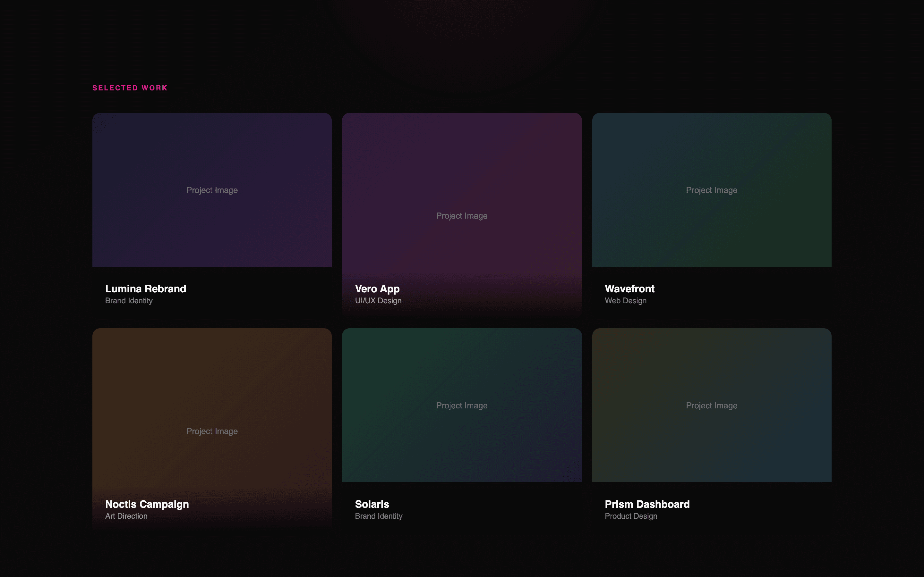Click the Prism Dashboard project image
The width and height of the screenshot is (924, 577).
coord(712,405)
